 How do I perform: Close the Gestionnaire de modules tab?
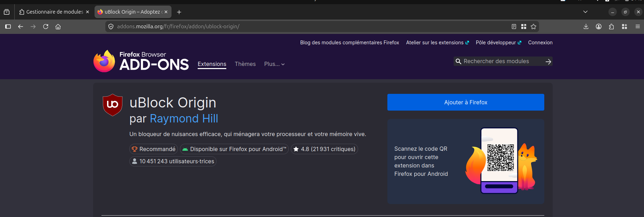[88, 12]
